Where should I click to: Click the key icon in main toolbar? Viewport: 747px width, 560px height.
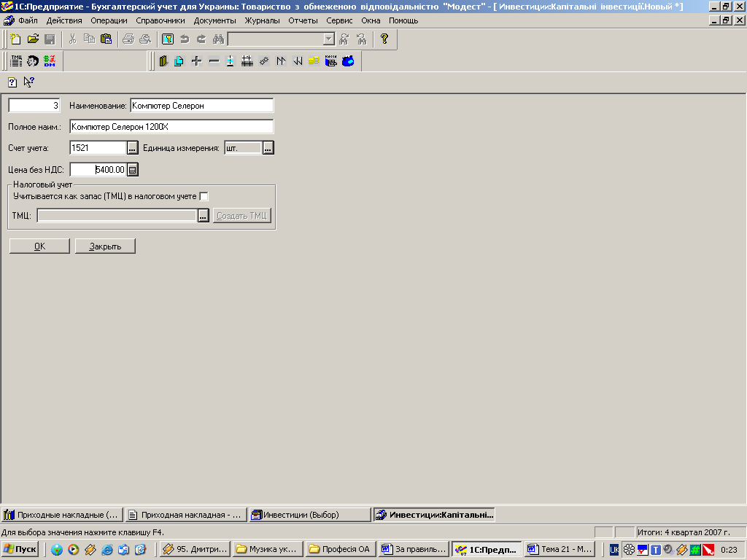(x=167, y=39)
